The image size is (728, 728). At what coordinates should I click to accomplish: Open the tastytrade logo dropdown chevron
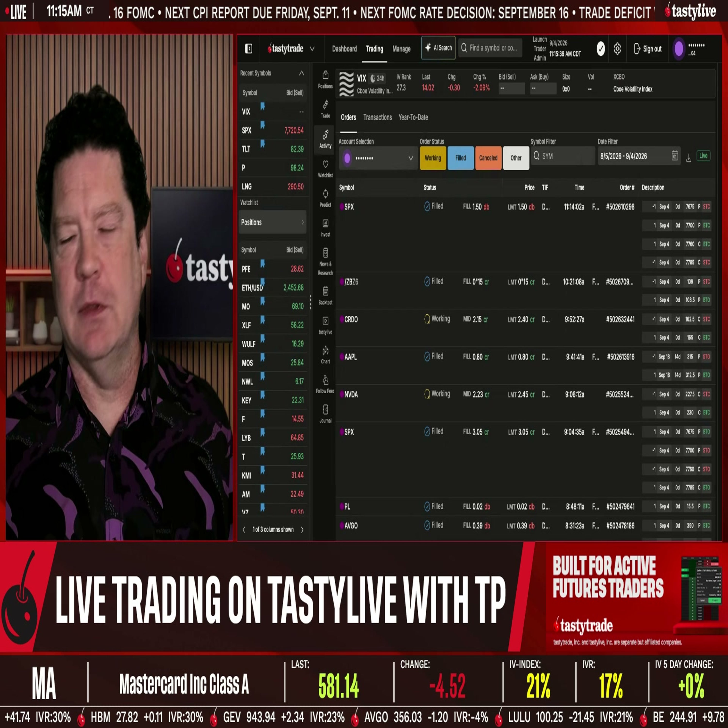tap(312, 49)
